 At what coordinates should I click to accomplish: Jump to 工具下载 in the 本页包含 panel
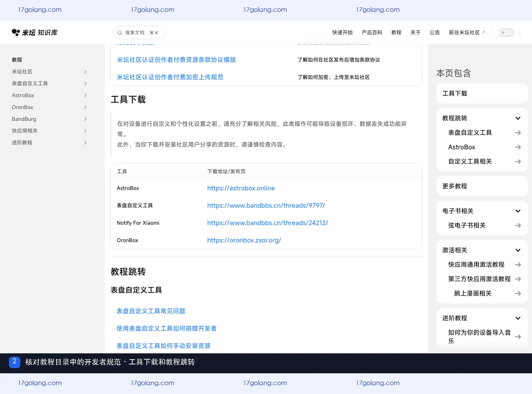[x=482, y=94]
